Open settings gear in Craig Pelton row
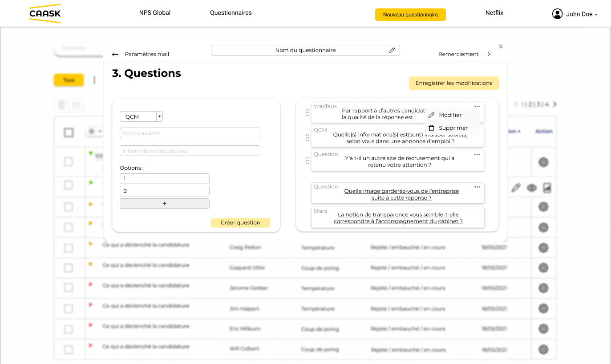 click(x=543, y=248)
